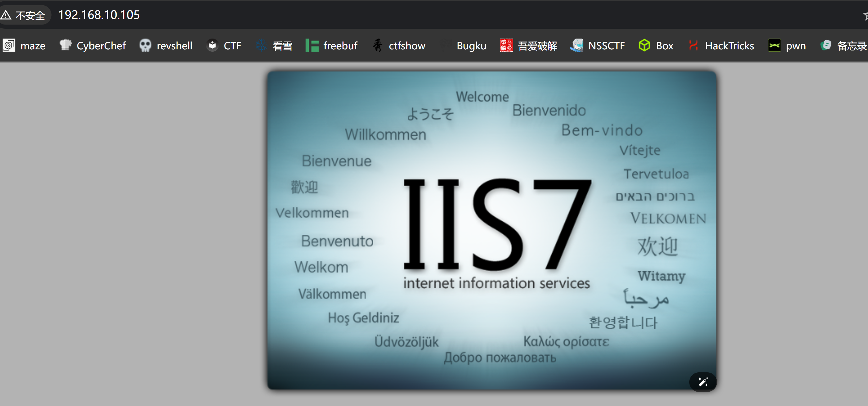The height and width of the screenshot is (406, 868).
Task: Open the freebuf bookmark
Action: pyautogui.click(x=331, y=45)
